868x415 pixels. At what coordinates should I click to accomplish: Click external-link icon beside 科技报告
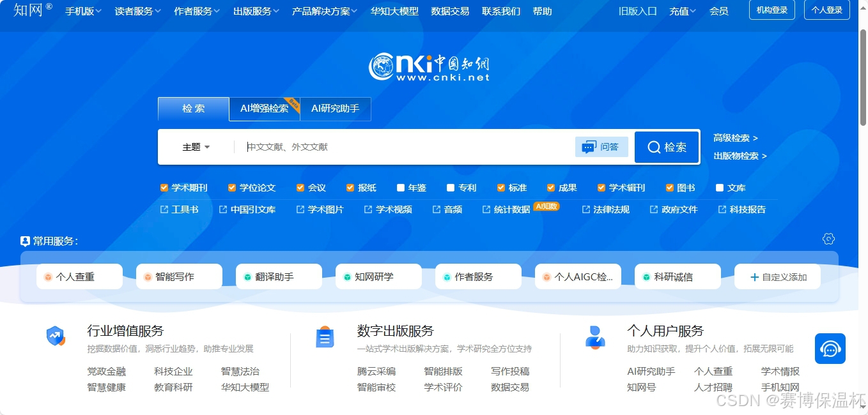pyautogui.click(x=722, y=209)
